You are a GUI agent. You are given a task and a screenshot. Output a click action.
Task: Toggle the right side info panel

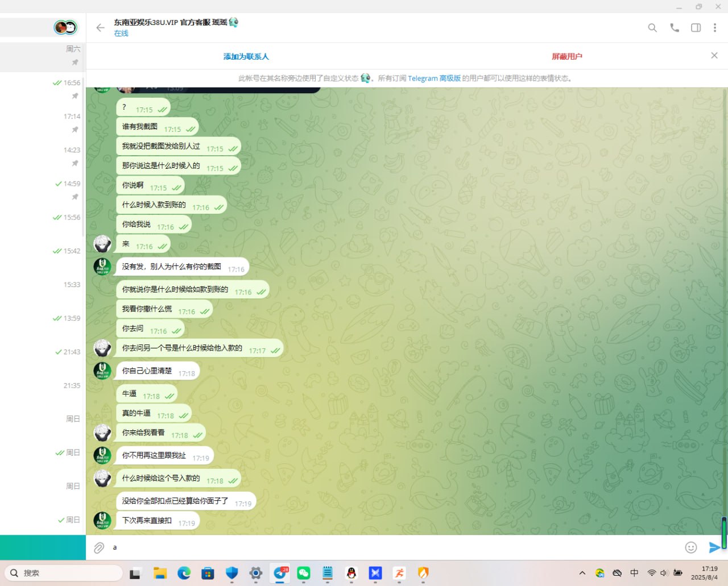point(696,28)
